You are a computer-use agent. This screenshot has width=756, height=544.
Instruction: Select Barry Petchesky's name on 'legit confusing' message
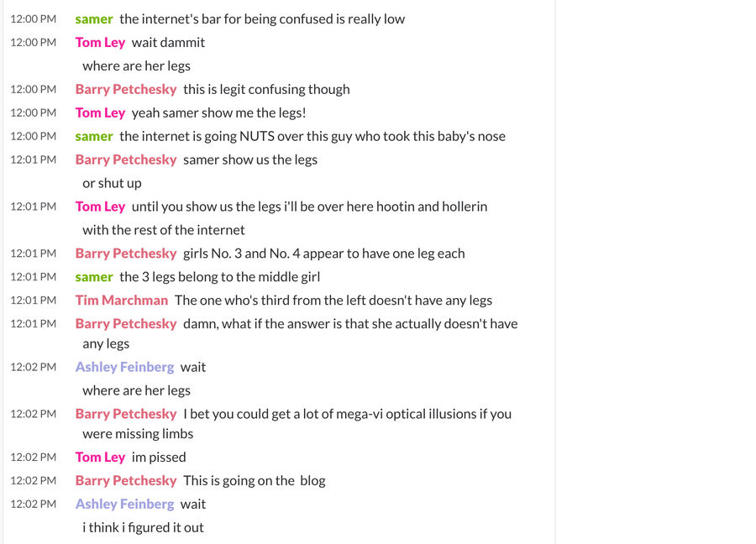click(x=126, y=90)
